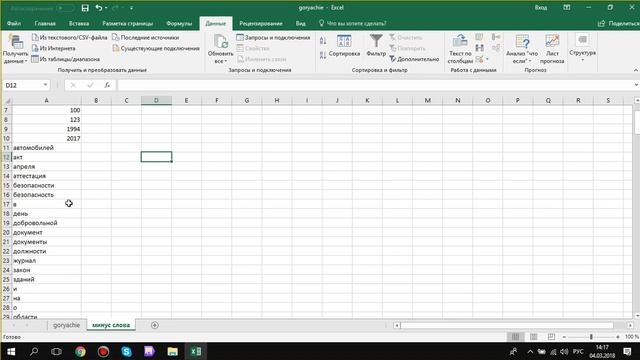Click the Data Validation icon
Screen dimensions: 640x360
coord(480,59)
